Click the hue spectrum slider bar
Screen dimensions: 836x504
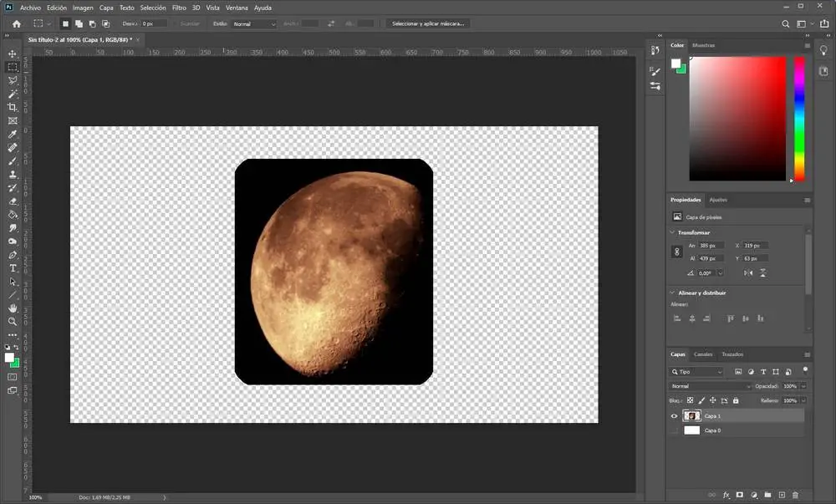point(799,119)
